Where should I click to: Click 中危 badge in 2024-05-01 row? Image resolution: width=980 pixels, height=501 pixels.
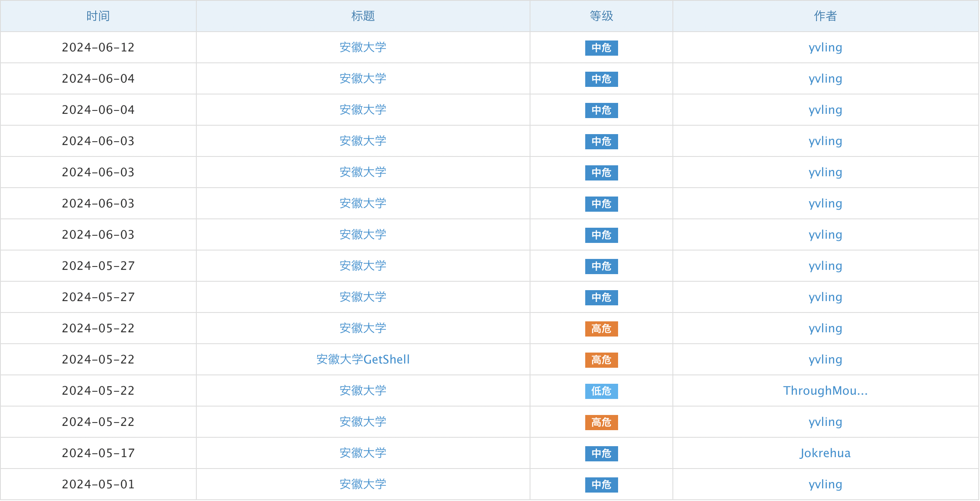click(x=601, y=485)
